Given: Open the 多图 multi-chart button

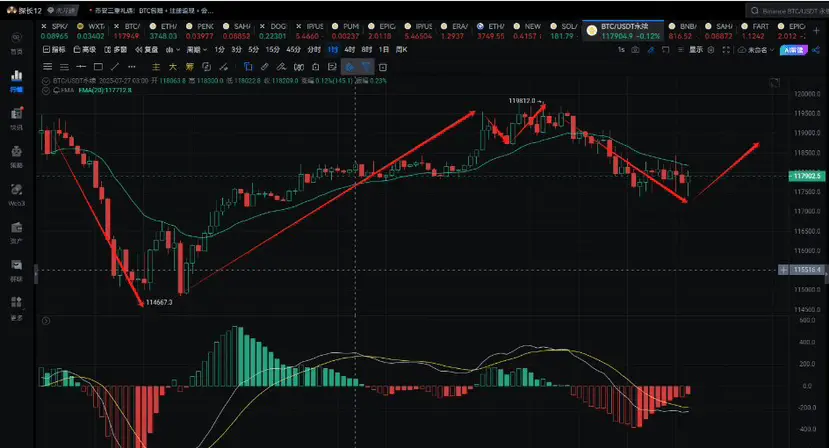Looking at the screenshot, I should 115,50.
